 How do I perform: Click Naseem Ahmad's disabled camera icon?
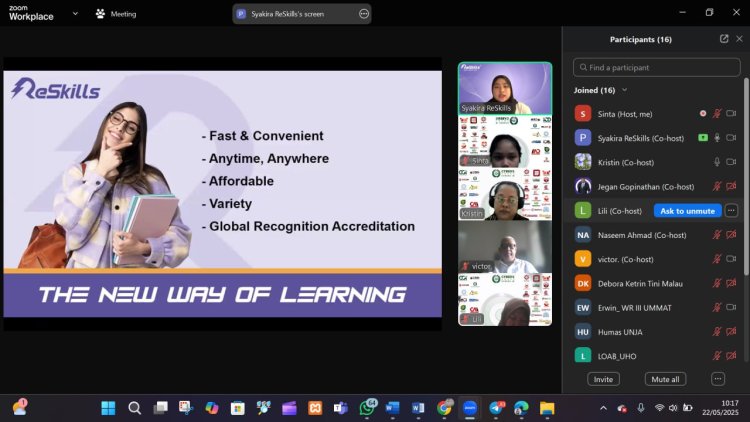coord(731,234)
